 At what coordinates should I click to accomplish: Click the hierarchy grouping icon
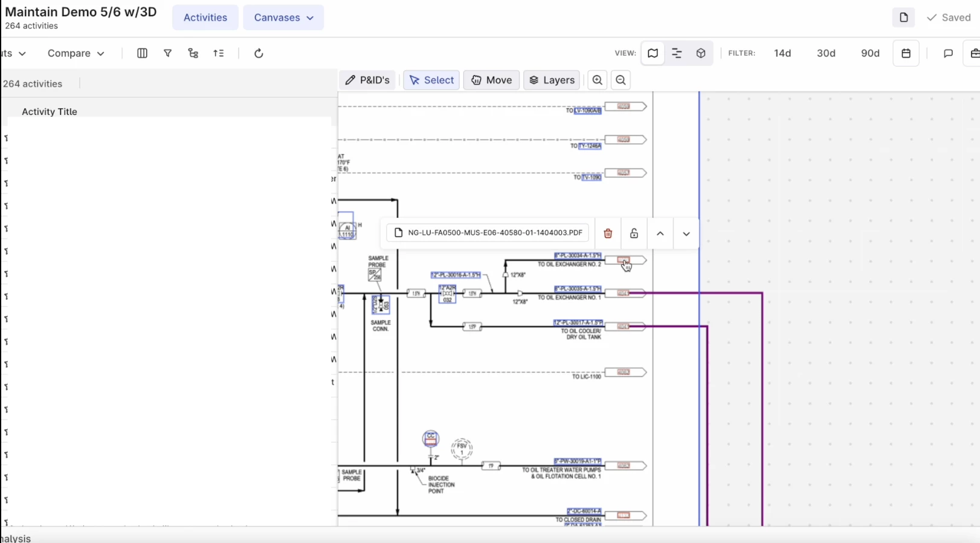coord(193,53)
